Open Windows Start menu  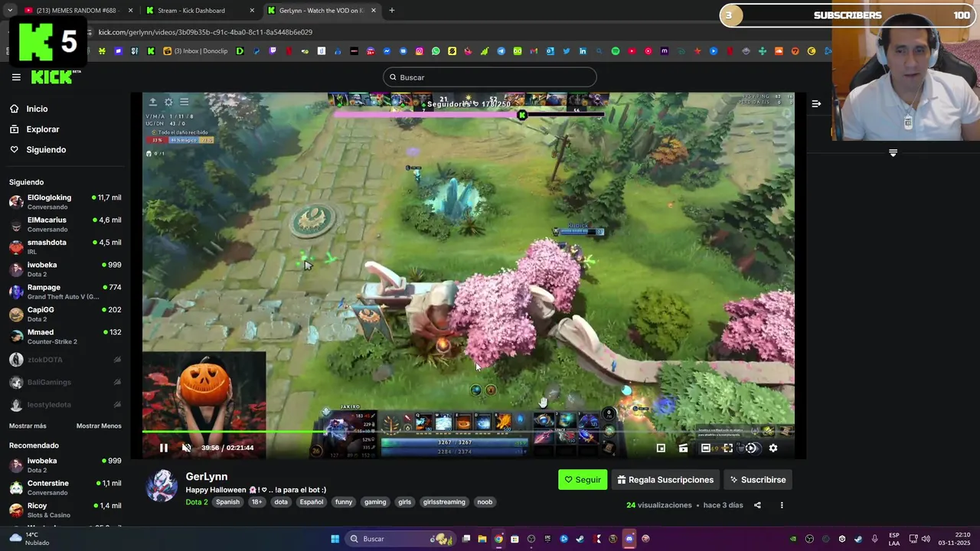click(335, 539)
